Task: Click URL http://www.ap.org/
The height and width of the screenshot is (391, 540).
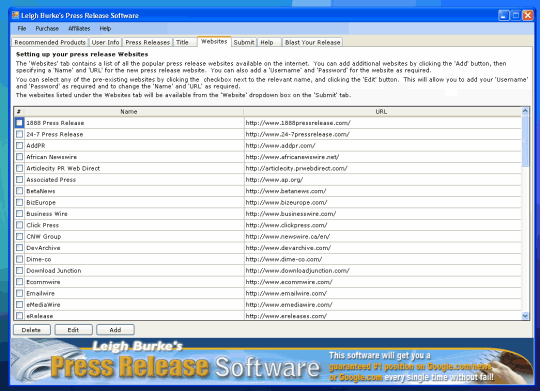Action: [274, 179]
